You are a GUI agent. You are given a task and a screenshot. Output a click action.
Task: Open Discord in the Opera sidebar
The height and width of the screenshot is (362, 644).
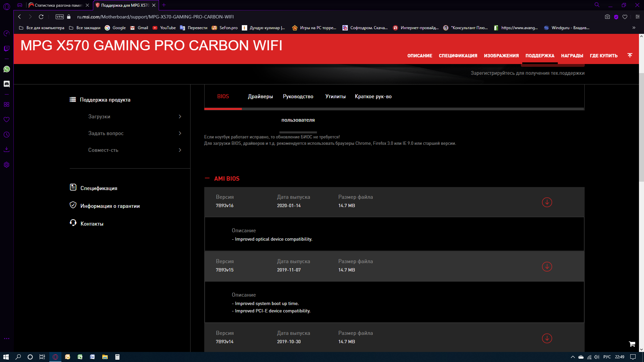pos(6,84)
